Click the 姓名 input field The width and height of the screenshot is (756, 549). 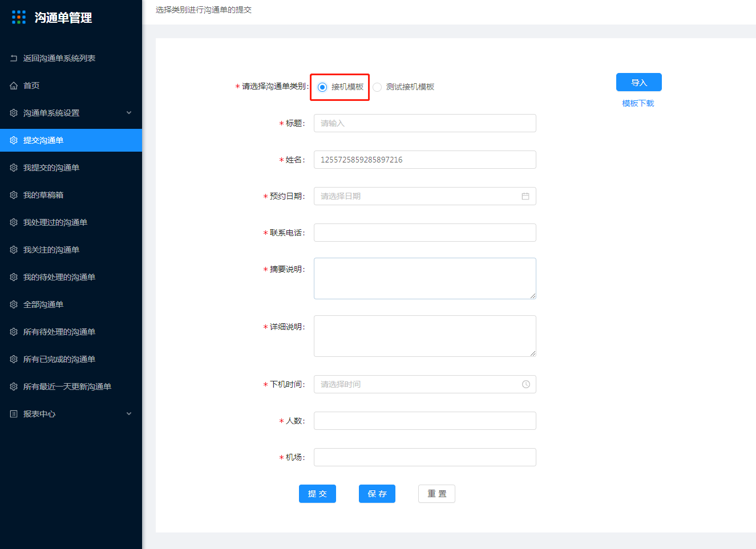[425, 160]
